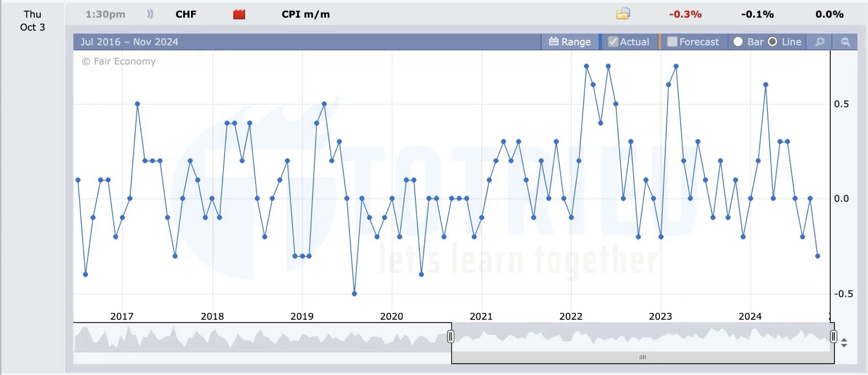The height and width of the screenshot is (375, 868).
Task: Uncheck the Actual series checkbox
Action: point(613,42)
